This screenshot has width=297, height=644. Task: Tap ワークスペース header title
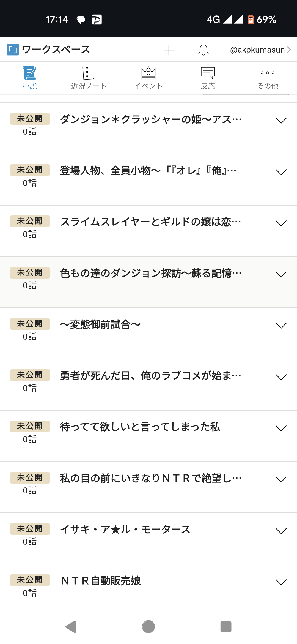[x=56, y=50]
